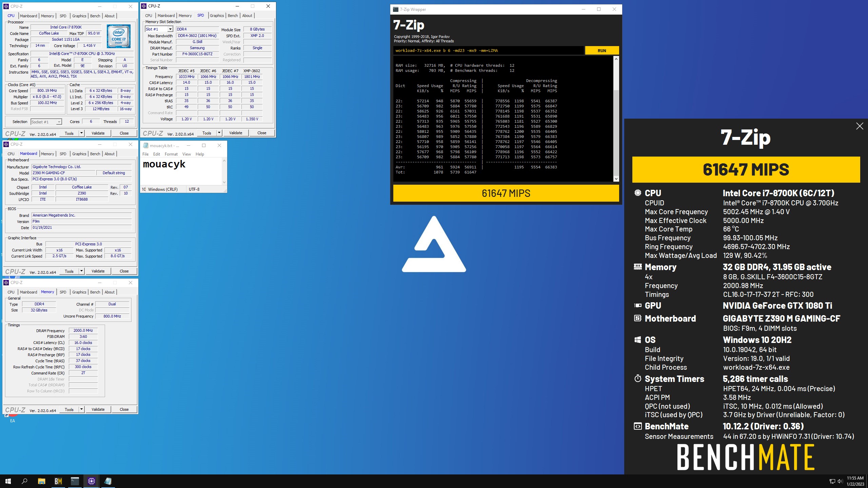Click Multiplier x 8.0 value

(x=47, y=97)
